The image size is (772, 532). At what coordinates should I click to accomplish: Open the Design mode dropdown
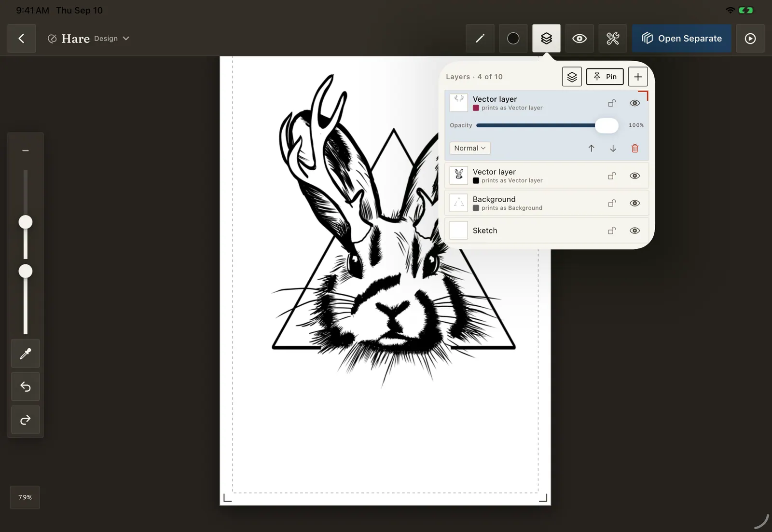[x=111, y=39]
